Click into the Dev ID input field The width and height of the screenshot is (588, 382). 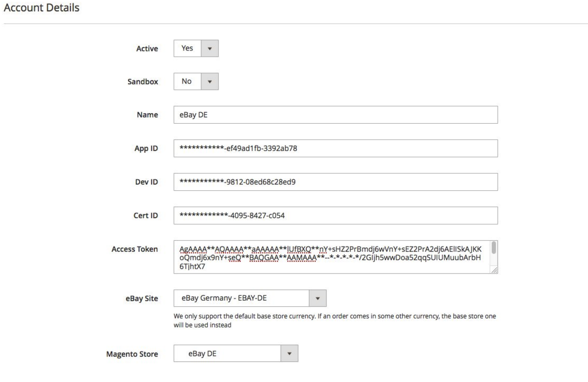coord(335,182)
